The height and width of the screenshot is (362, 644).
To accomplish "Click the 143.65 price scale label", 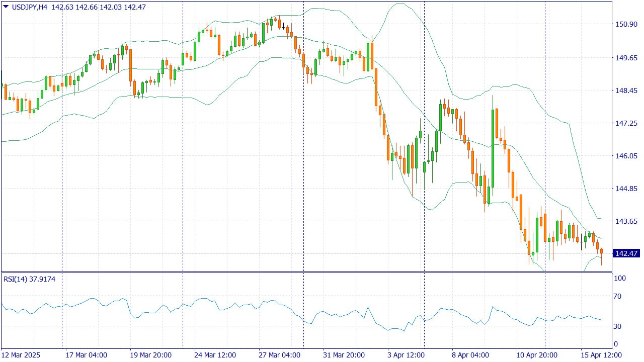I will pos(626,221).
